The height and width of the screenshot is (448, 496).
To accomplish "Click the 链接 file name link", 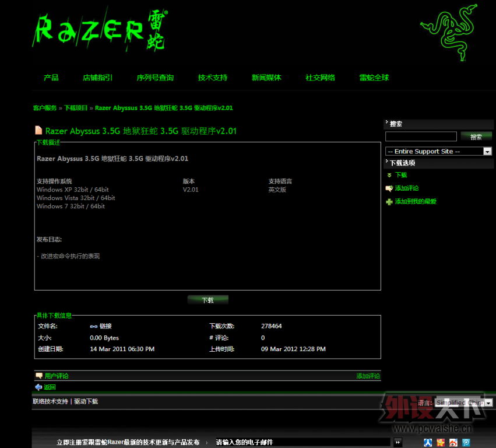I will pyautogui.click(x=105, y=327).
